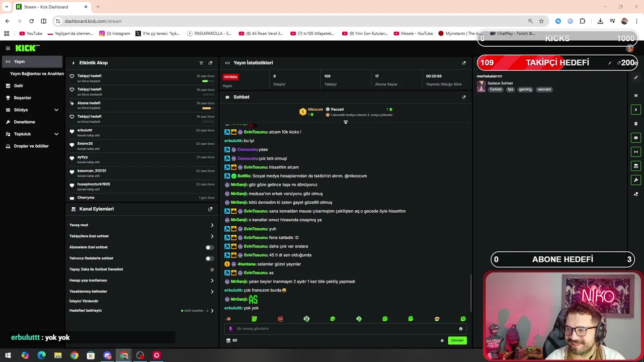Click the pencil edit icon in right sidebar

tap(636, 77)
